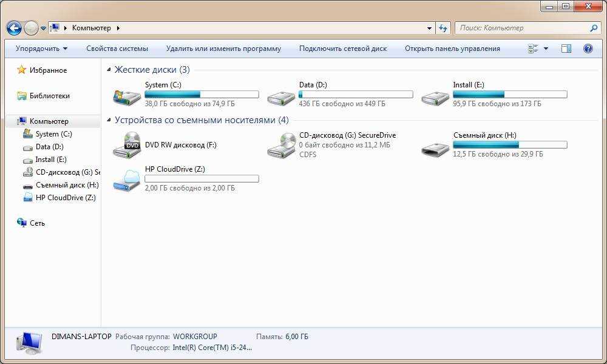Screen dimensions: 607x364
Task: Open Help with the question mark icon
Action: pos(588,49)
